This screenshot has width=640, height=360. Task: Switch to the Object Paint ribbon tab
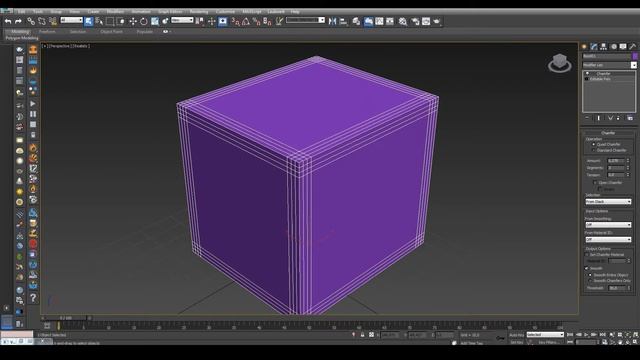pyautogui.click(x=111, y=31)
